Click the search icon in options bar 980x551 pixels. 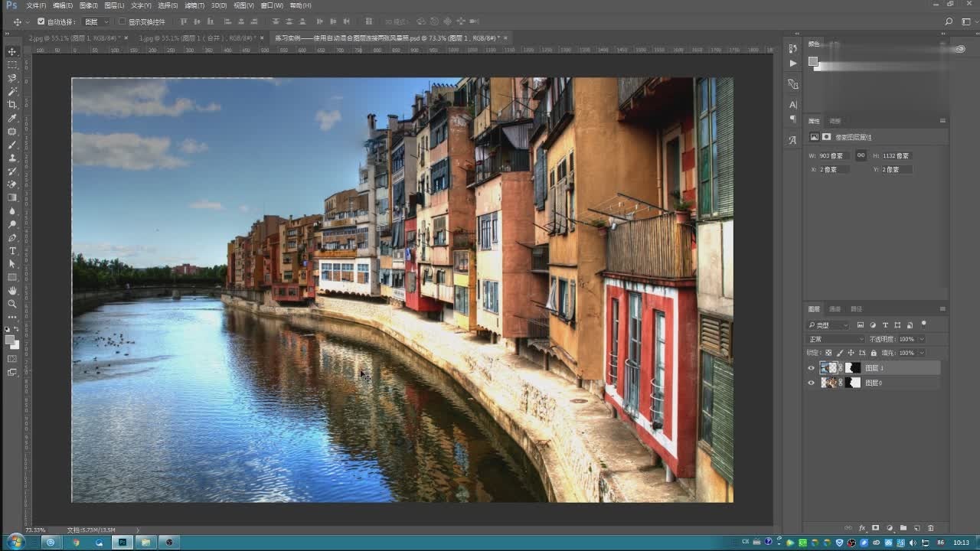point(949,22)
